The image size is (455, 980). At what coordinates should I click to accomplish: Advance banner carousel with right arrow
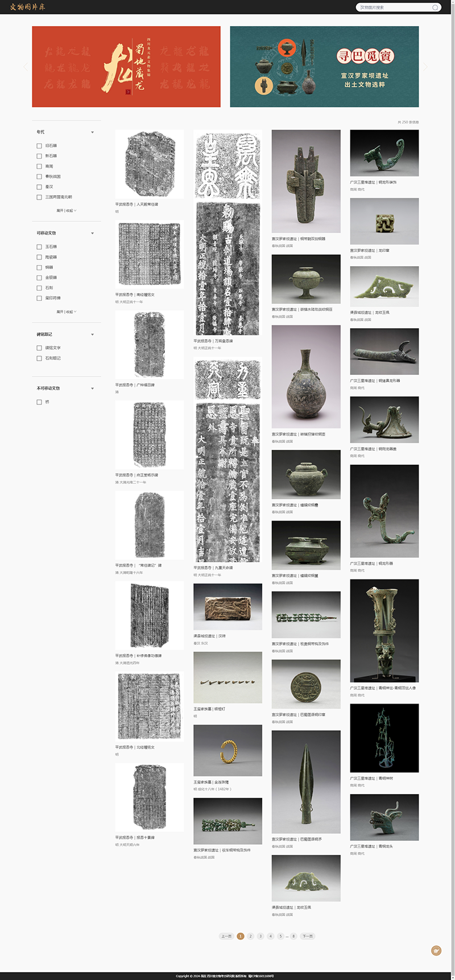[x=425, y=67]
